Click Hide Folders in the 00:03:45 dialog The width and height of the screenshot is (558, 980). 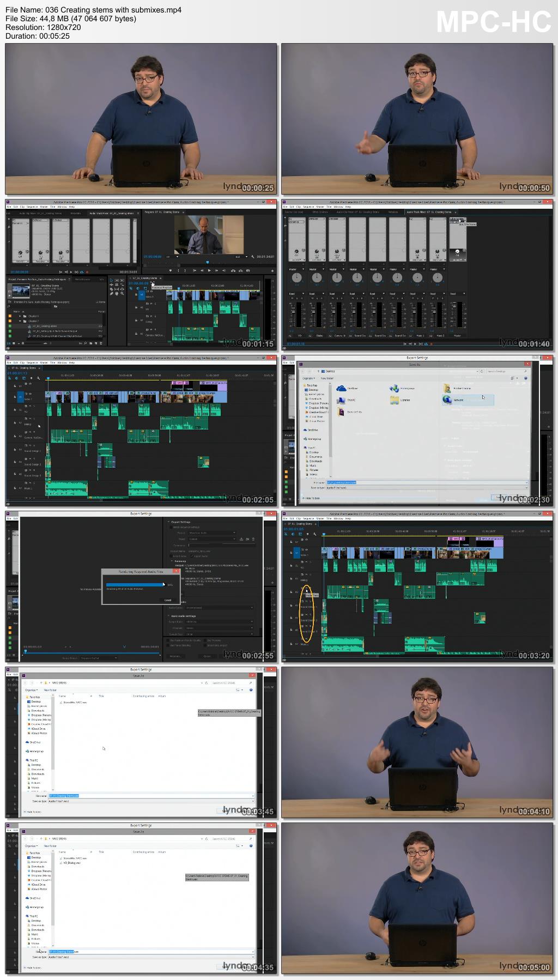pos(33,812)
